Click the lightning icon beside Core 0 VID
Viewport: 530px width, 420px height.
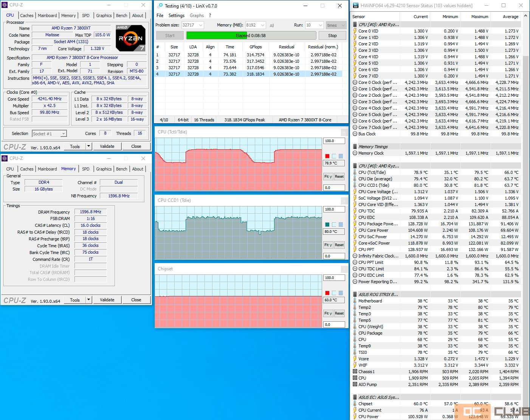pyautogui.click(x=355, y=31)
